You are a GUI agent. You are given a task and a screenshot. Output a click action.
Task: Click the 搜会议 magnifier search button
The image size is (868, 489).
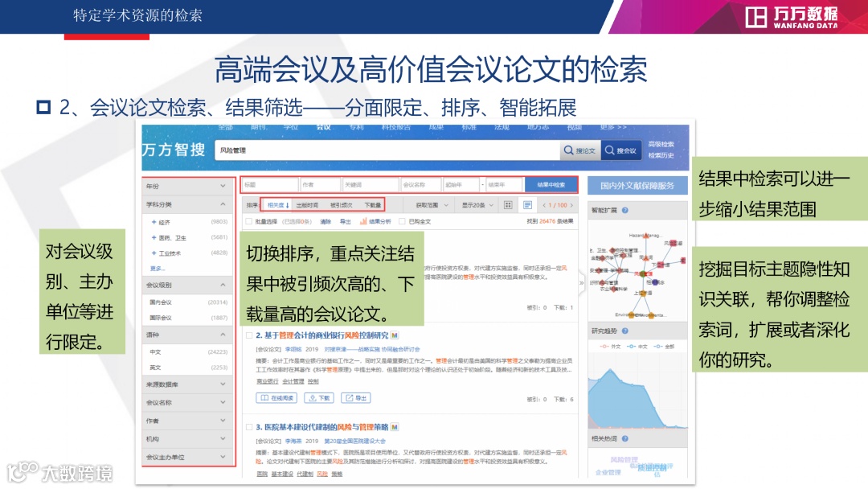click(621, 150)
